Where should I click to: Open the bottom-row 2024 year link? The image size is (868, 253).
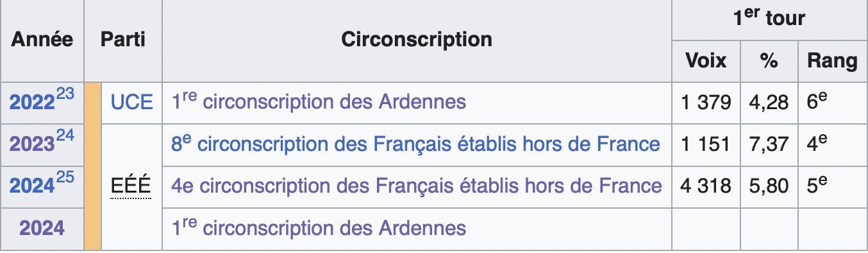click(x=42, y=228)
